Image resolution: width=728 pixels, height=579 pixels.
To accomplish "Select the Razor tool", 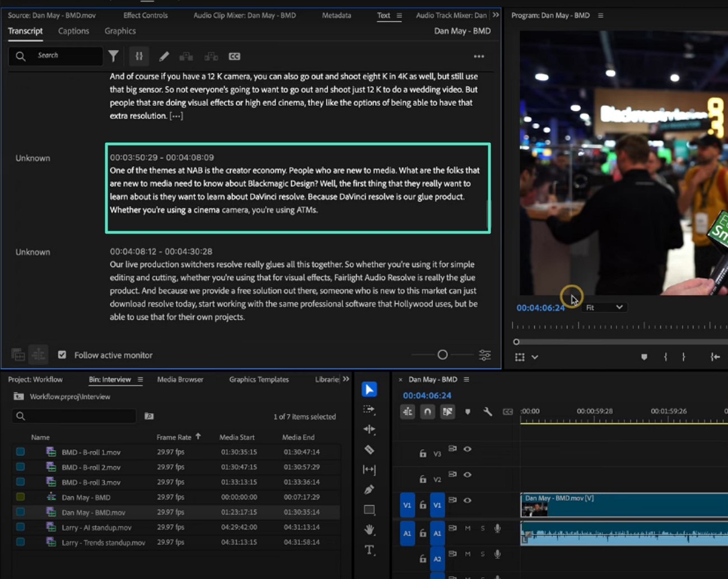I will click(x=369, y=450).
